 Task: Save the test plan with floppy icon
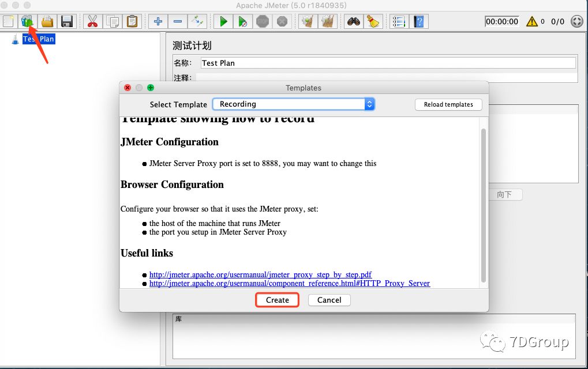67,21
